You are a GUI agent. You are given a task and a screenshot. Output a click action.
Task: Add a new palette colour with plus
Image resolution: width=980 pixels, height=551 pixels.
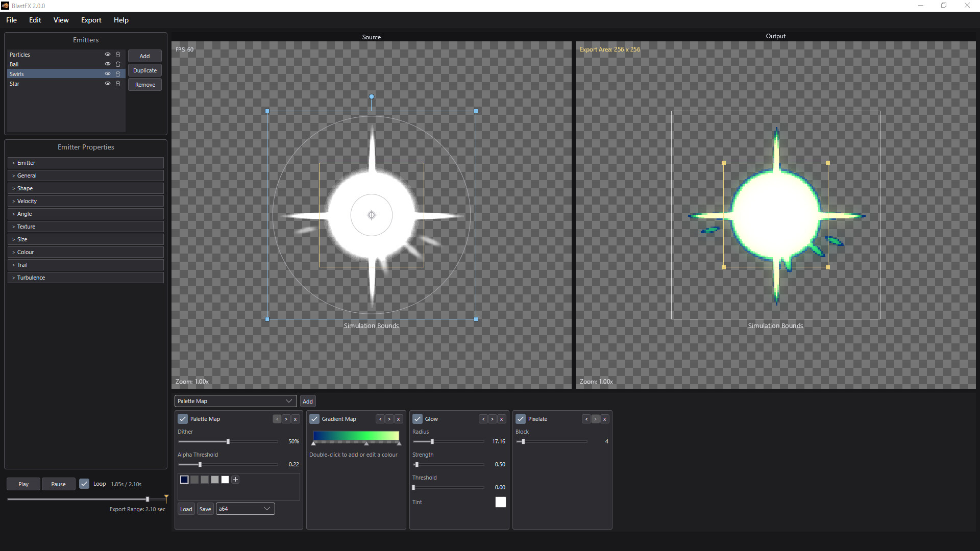[235, 480]
